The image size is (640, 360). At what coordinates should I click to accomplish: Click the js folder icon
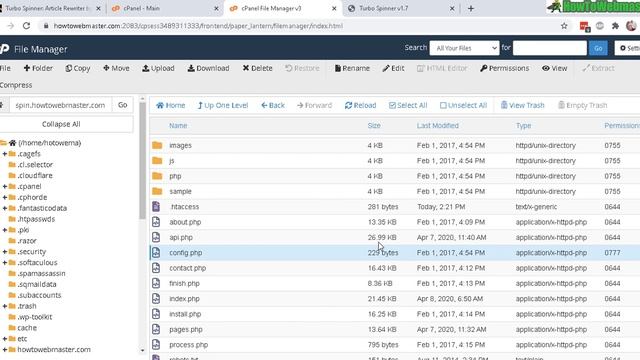click(x=157, y=161)
